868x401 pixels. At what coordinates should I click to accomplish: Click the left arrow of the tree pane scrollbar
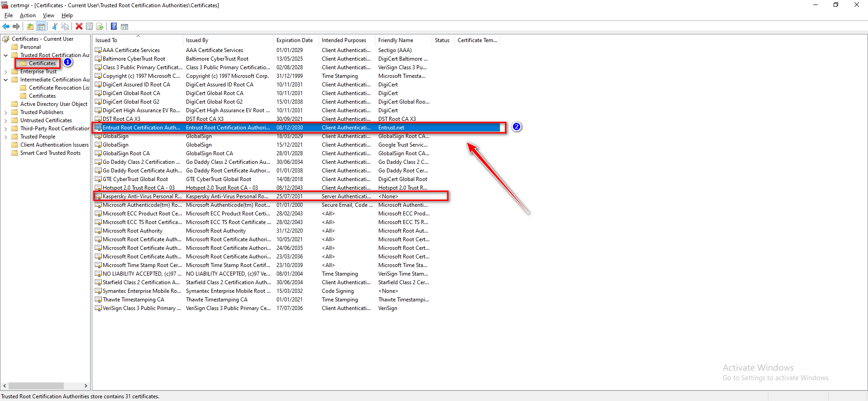(x=5, y=386)
